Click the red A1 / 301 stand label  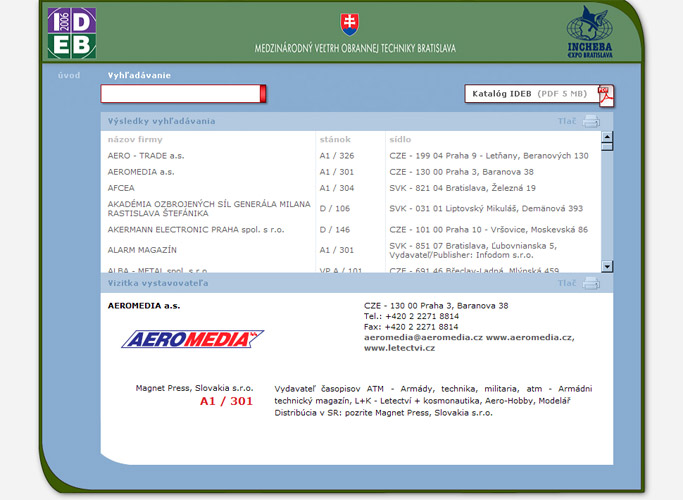[227, 401]
